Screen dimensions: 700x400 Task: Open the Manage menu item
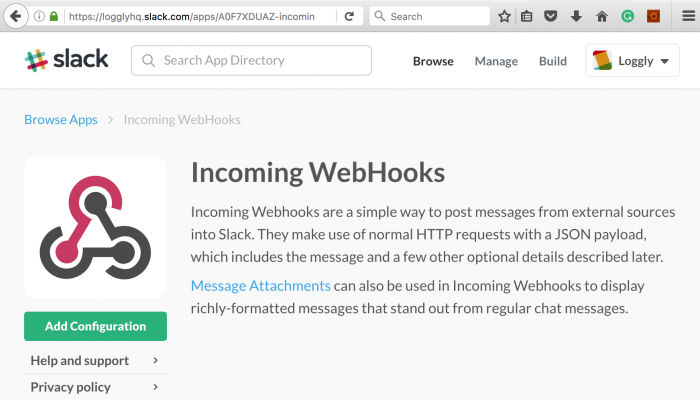496,61
